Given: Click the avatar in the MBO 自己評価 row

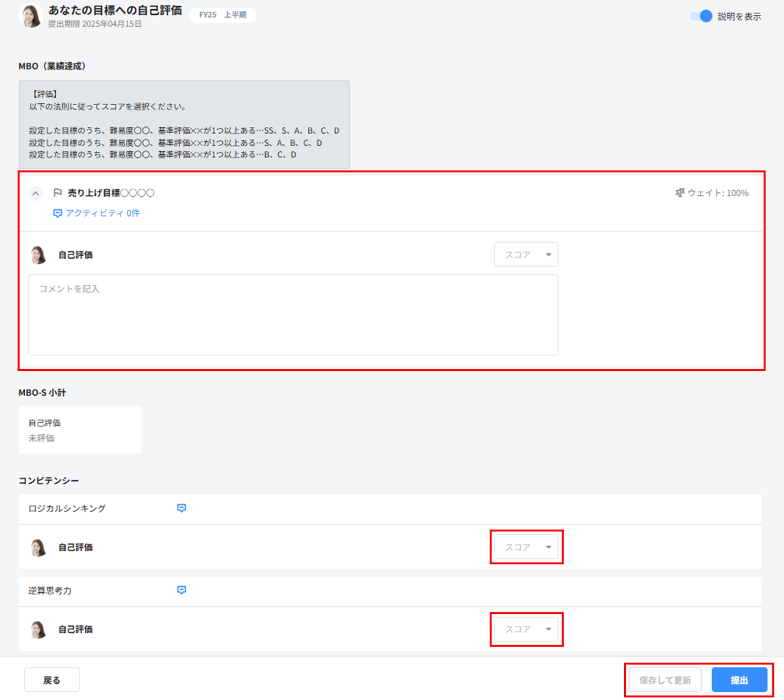Looking at the screenshot, I should [39, 254].
